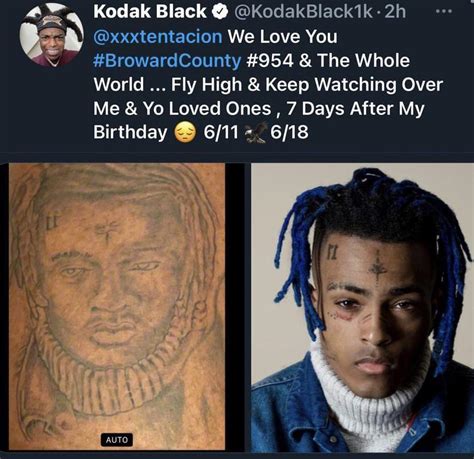The height and width of the screenshot is (459, 474).
Task: Click the eagle emoji between dates
Action: click(x=256, y=132)
